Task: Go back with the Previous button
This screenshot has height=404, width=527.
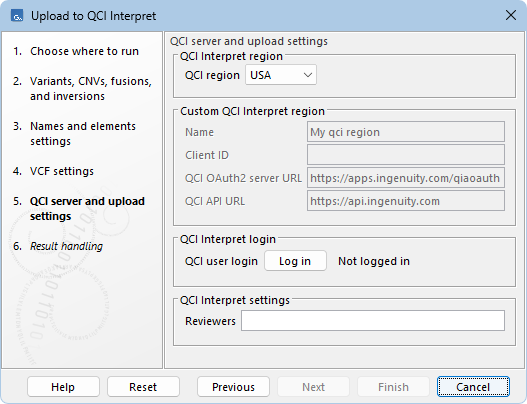Action: pos(233,387)
